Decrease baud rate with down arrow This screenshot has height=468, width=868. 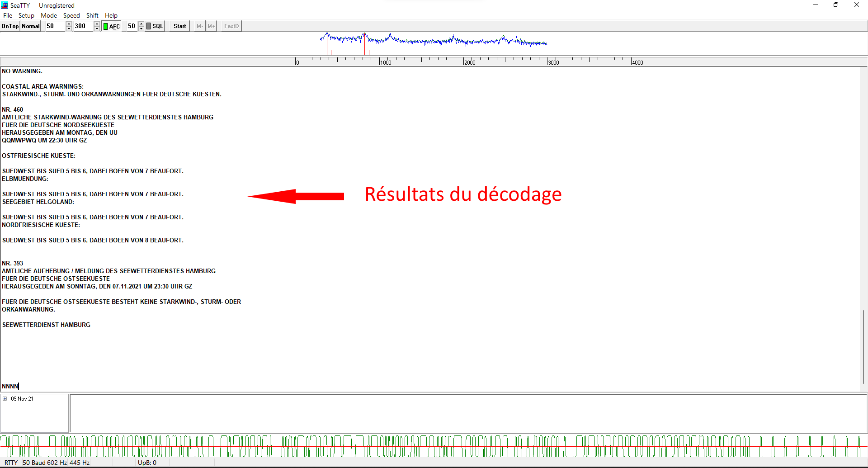(69, 28)
